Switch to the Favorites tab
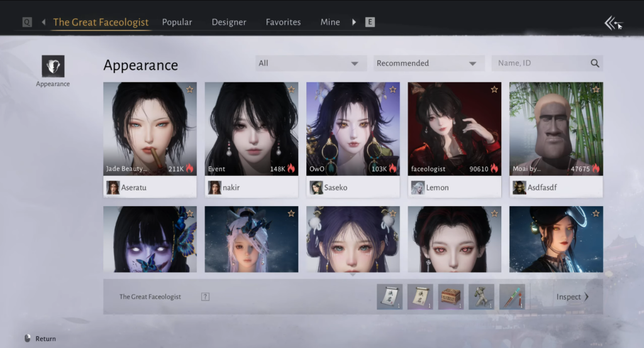Viewport: 644px width, 348px height. click(x=283, y=22)
